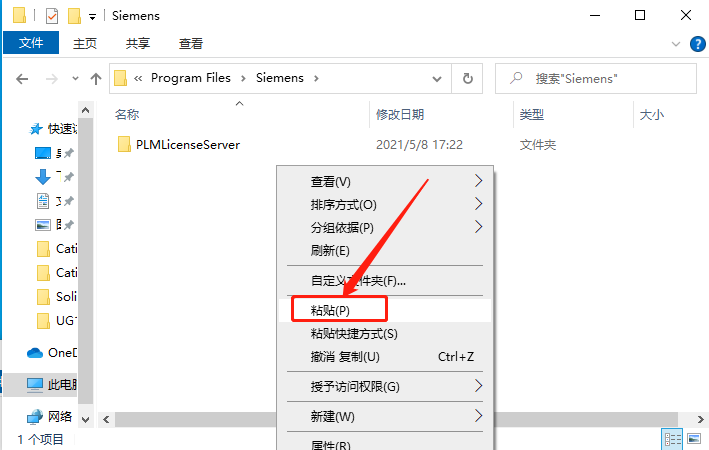Open the 文件 ribbon tab
This screenshot has height=450, width=709.
pyautogui.click(x=31, y=43)
